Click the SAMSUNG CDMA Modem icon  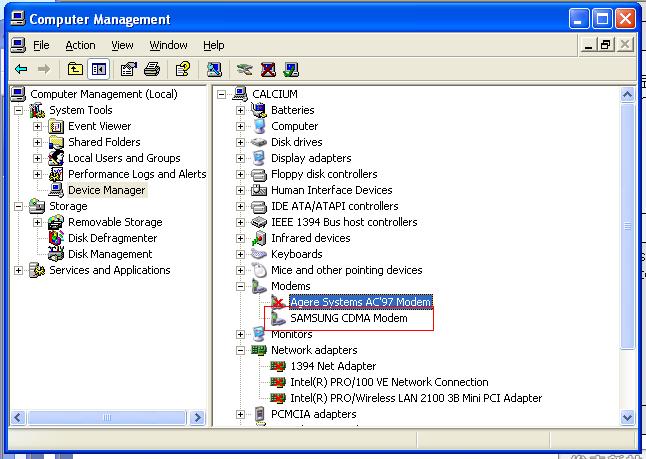click(x=279, y=318)
